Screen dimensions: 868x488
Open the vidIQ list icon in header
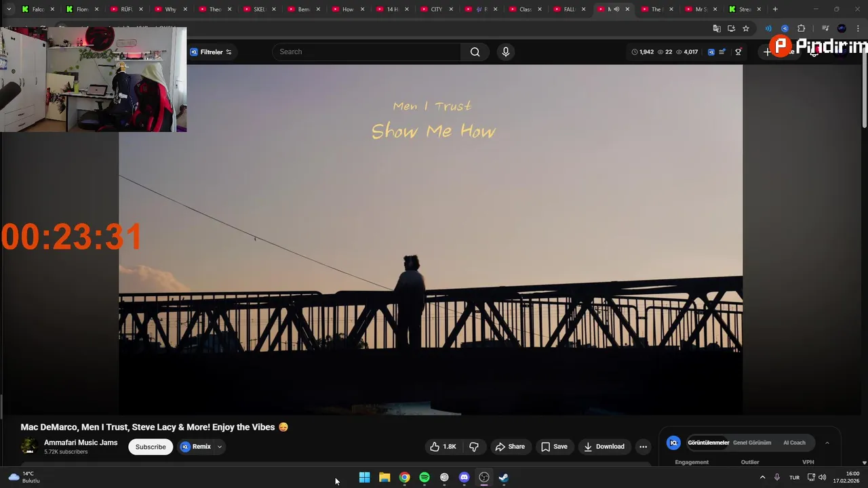point(722,52)
